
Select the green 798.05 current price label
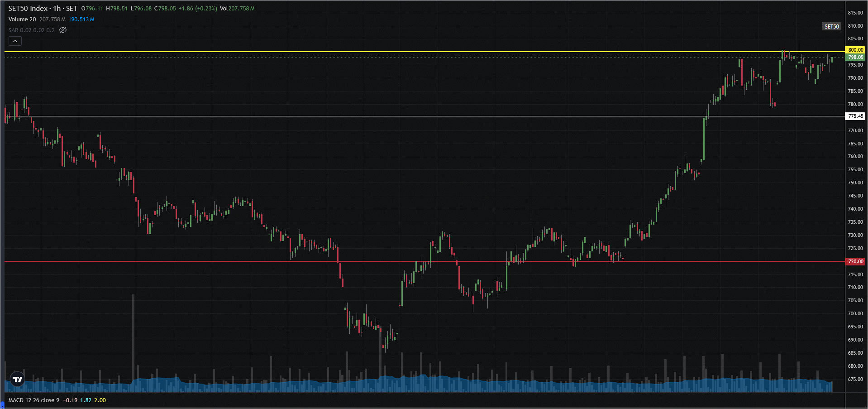pos(855,58)
